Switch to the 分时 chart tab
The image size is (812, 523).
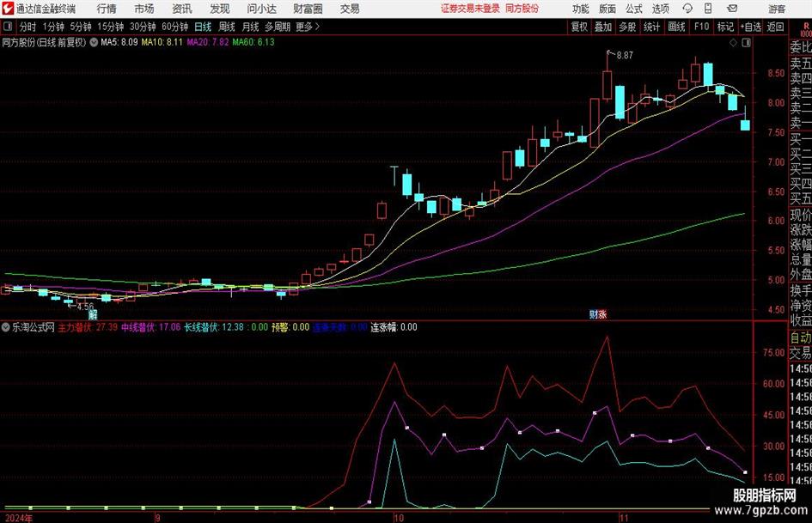click(28, 27)
